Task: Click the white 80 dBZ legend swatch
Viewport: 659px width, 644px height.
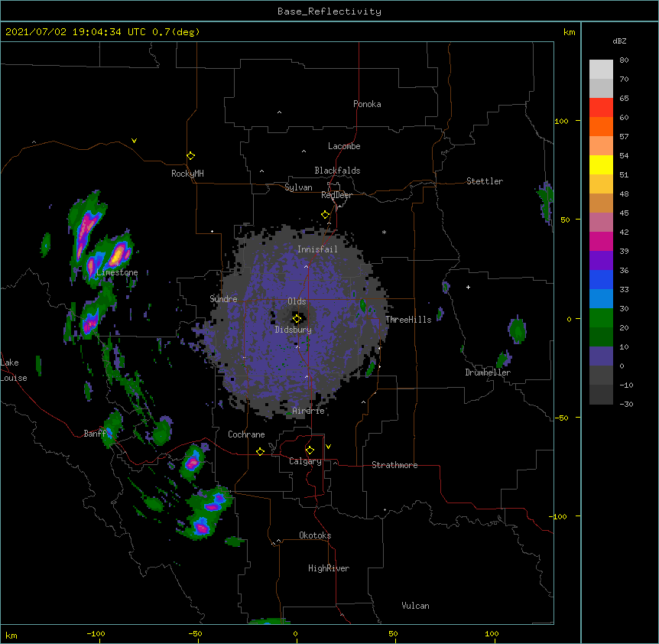Action: (601, 70)
